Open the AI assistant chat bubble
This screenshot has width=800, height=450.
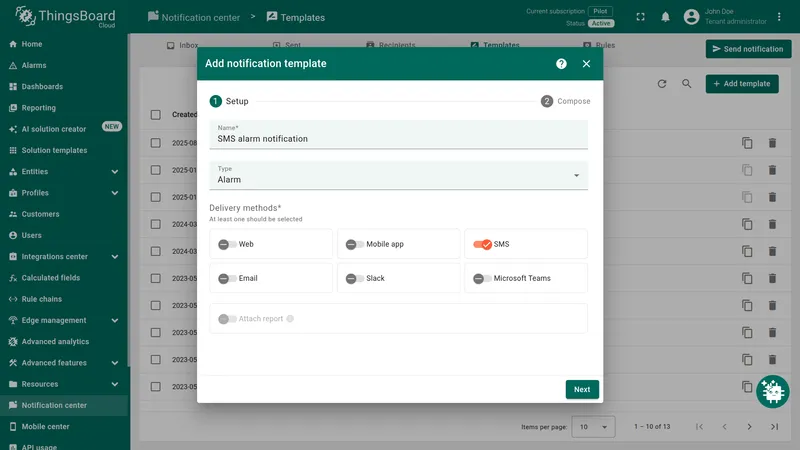[772, 392]
